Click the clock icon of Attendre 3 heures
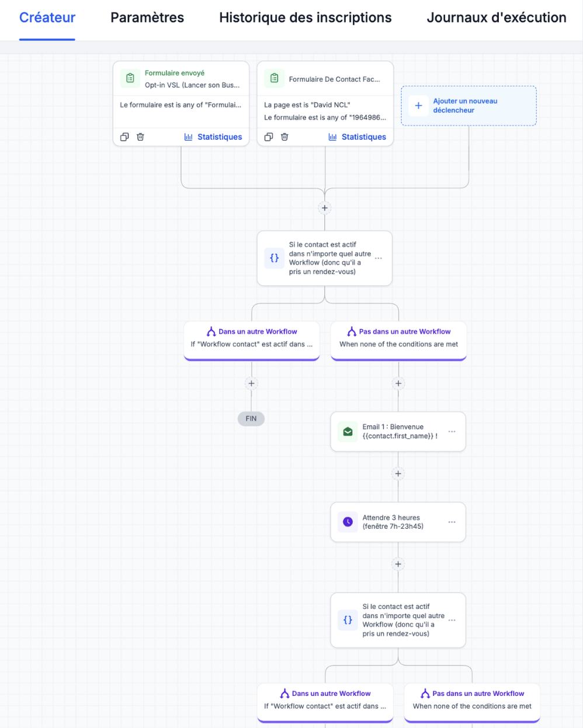Image resolution: width=583 pixels, height=728 pixels. tap(348, 522)
